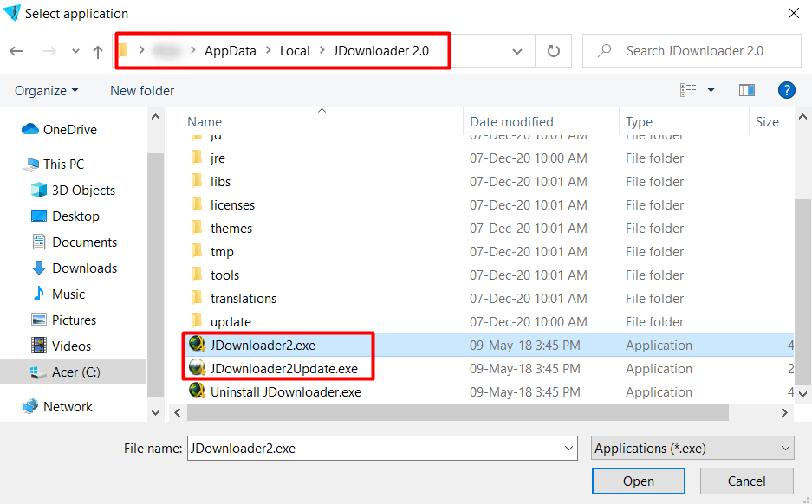Close the Select application dialog

[793, 14]
